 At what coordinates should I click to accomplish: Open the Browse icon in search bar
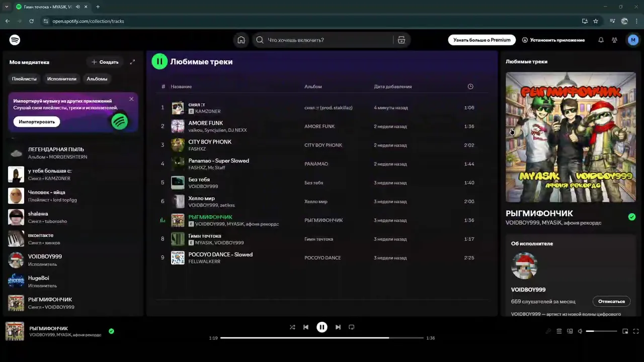tap(401, 40)
